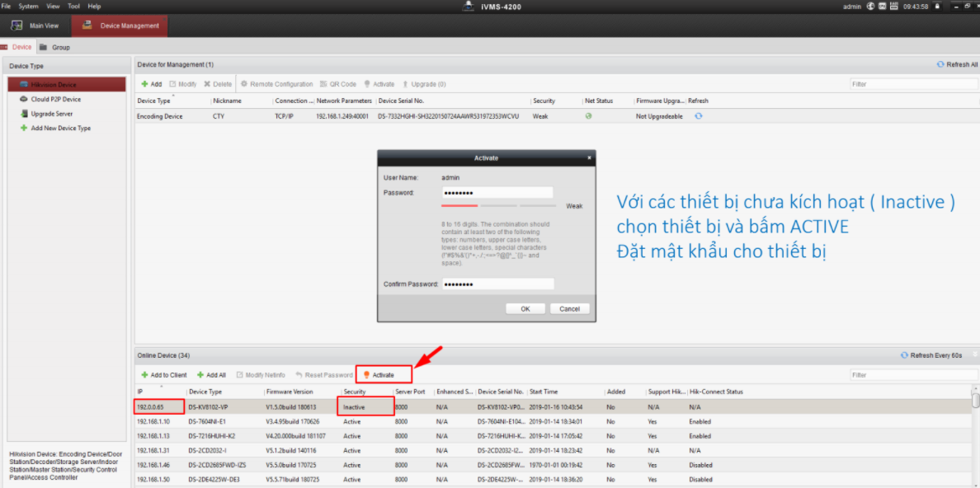Viewport: 980px width, 488px height.
Task: Click the Activate icon for the online device
Action: [x=382, y=373]
